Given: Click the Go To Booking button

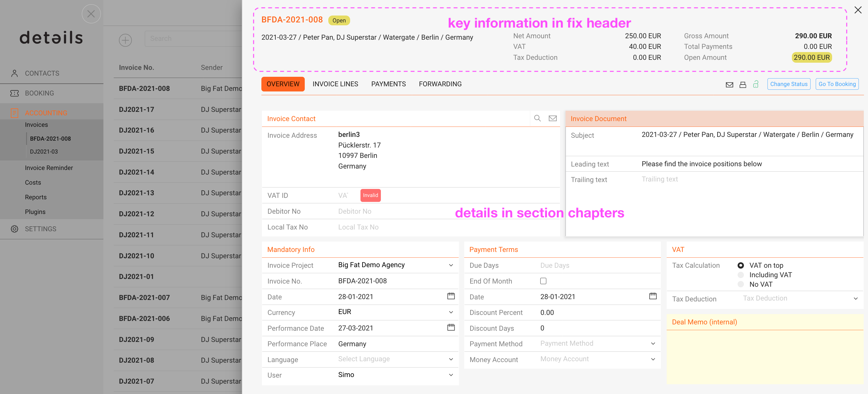Looking at the screenshot, I should 837,84.
